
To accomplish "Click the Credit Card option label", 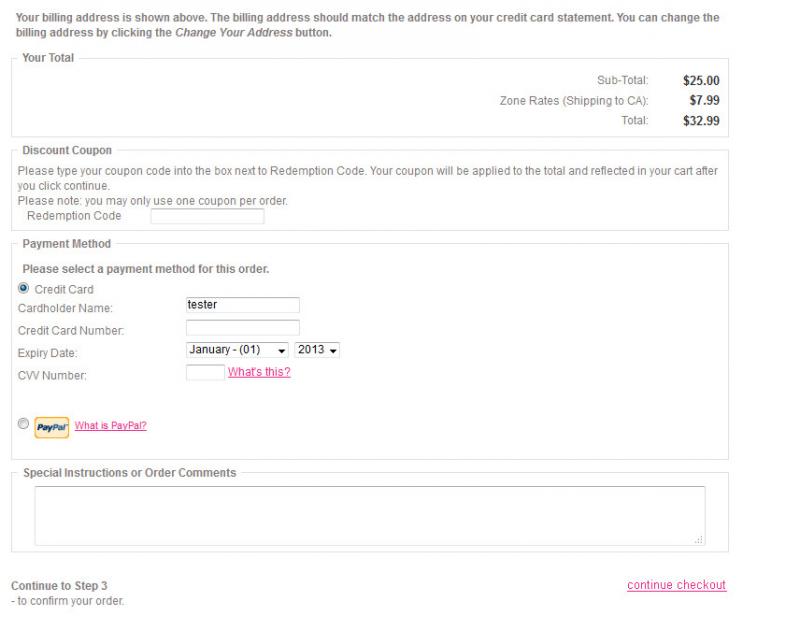I will tap(64, 289).
